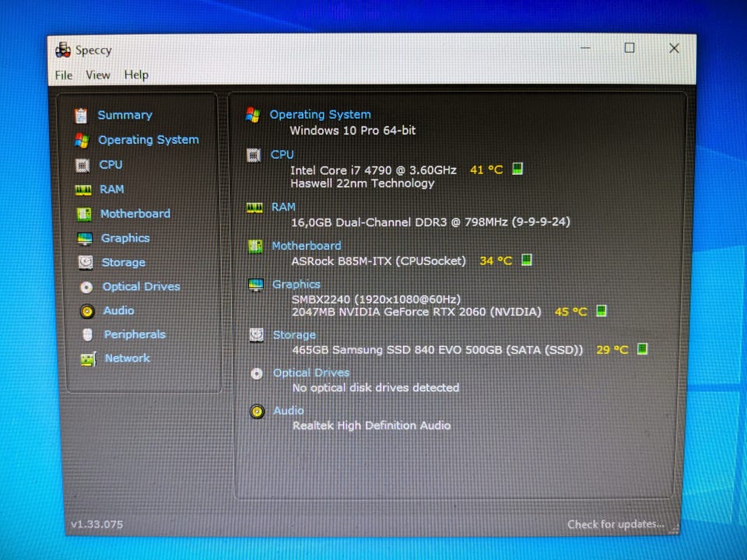Open the RAM heading link in summary

283,207
